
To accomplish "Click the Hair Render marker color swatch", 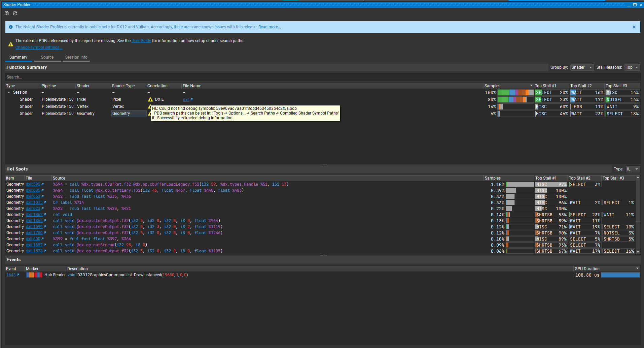I will [x=34, y=275].
